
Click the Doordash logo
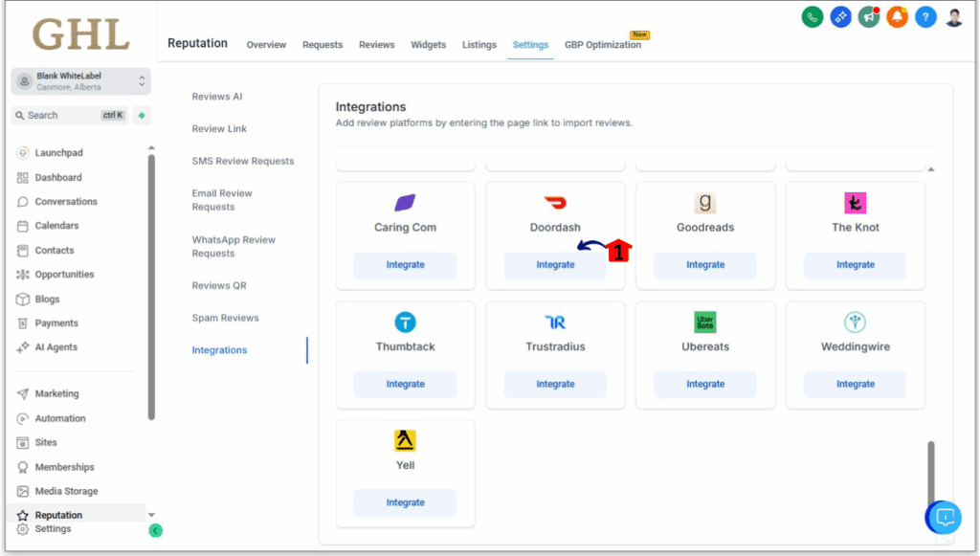click(x=555, y=203)
